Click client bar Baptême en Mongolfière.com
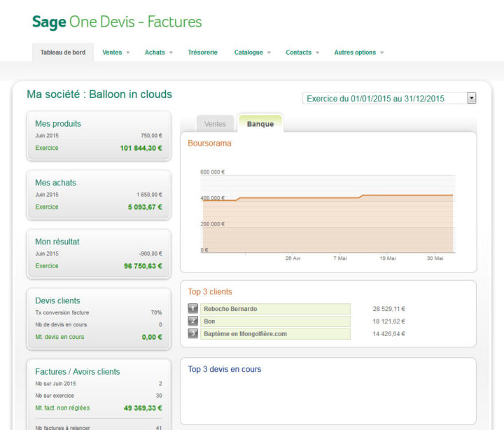This screenshot has height=430, width=504. [x=276, y=334]
